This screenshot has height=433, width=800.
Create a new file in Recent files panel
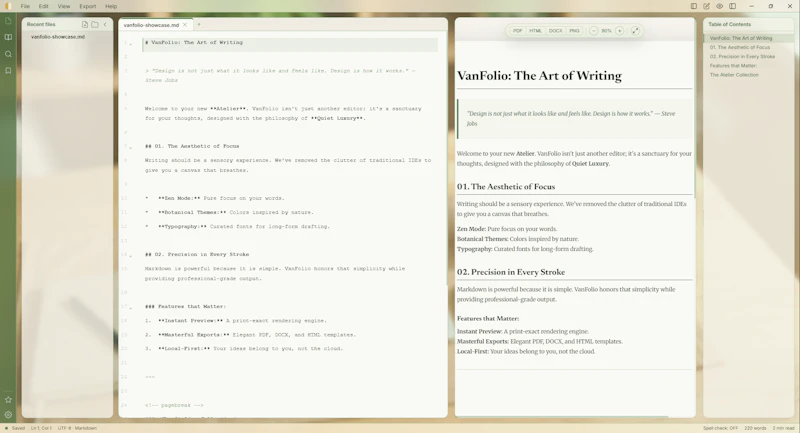coord(85,24)
